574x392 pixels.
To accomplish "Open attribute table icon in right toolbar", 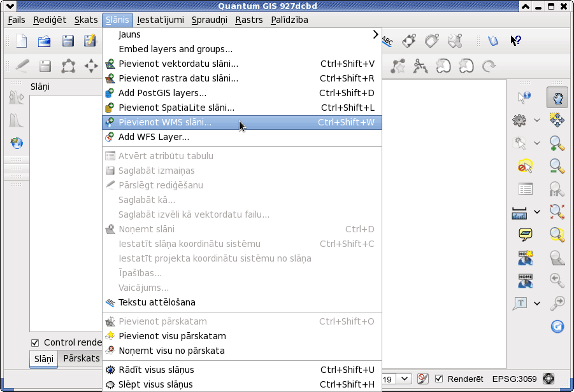I will click(x=526, y=189).
